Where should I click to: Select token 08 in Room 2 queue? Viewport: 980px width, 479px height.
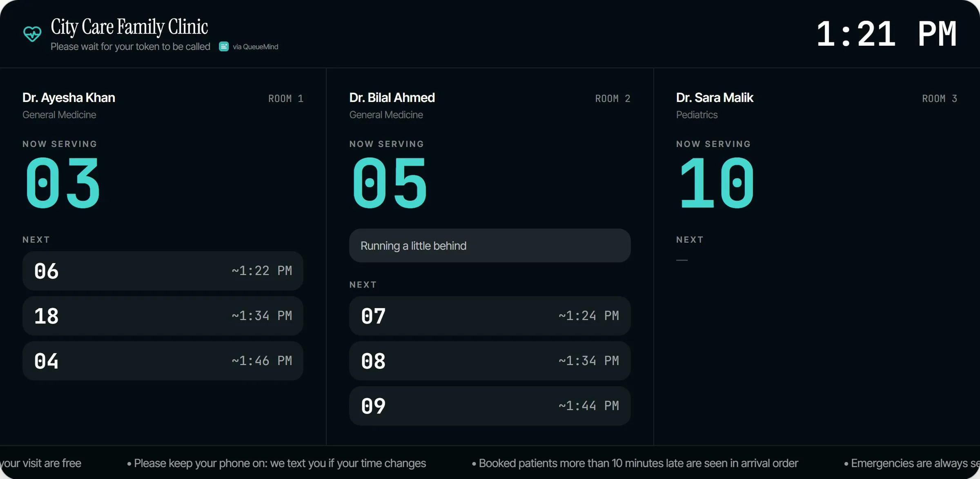point(490,361)
